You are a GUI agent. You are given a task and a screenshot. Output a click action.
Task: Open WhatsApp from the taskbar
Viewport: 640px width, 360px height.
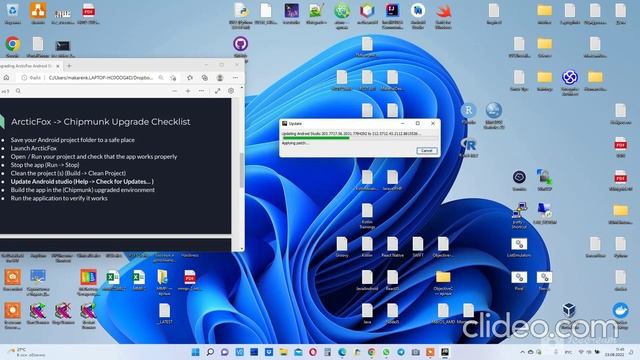click(x=386, y=352)
